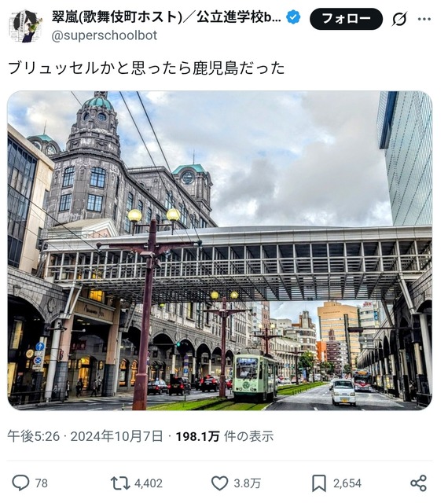Click the repost count 4,402
This screenshot has width=448, height=503.
tap(149, 483)
